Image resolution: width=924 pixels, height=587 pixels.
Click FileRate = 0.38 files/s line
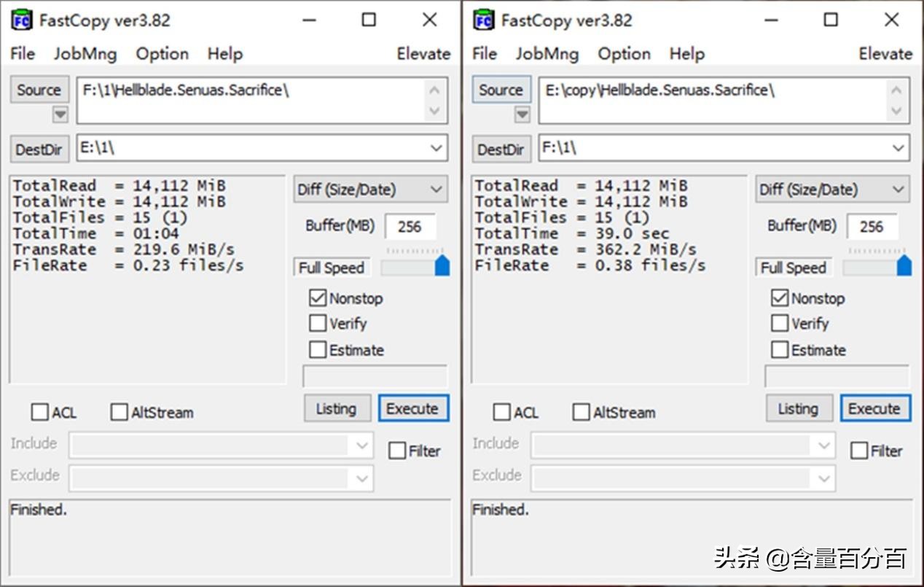click(590, 265)
